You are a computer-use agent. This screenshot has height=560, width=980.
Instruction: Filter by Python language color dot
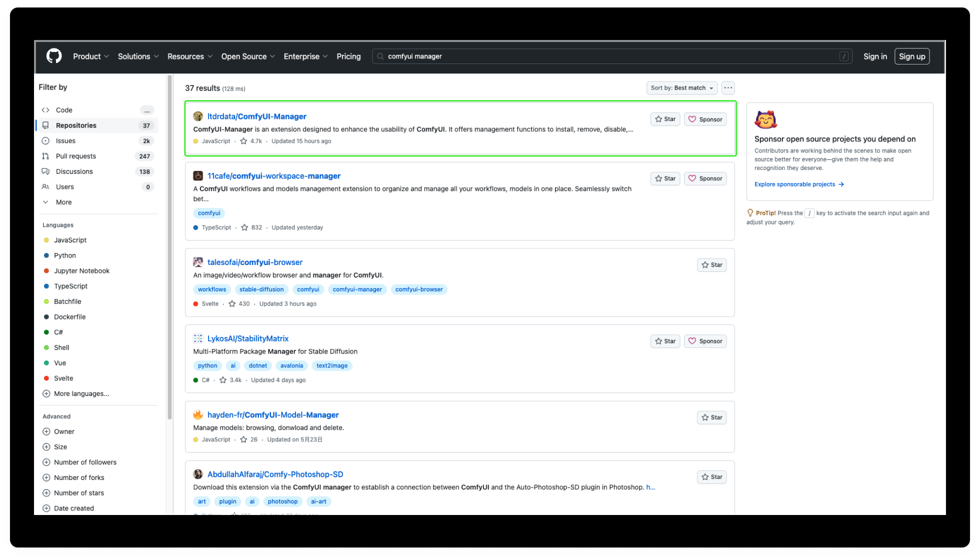(46, 255)
